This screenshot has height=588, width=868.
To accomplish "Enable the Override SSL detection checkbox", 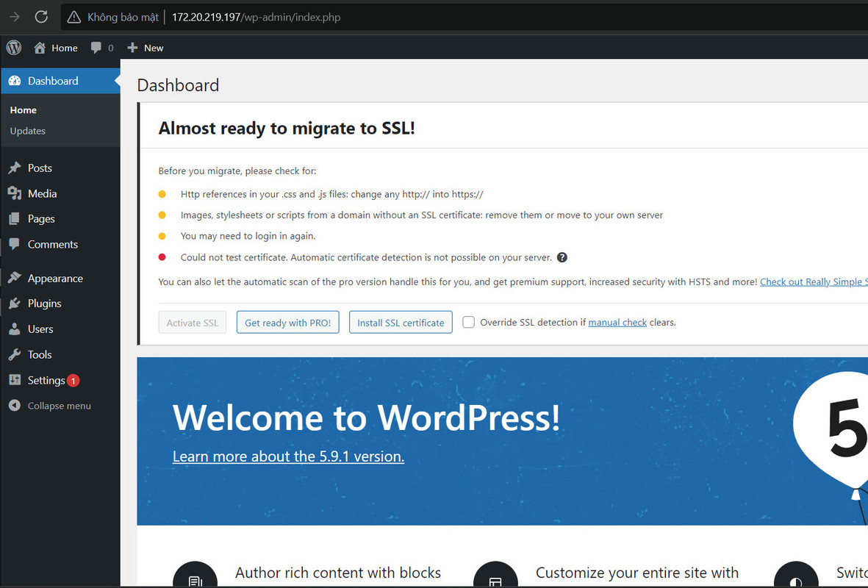I will click(x=468, y=322).
